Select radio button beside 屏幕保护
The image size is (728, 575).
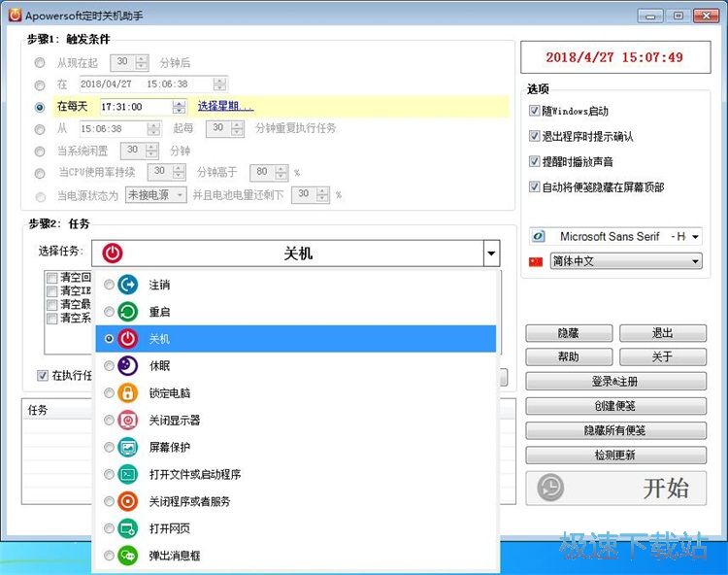point(109,447)
